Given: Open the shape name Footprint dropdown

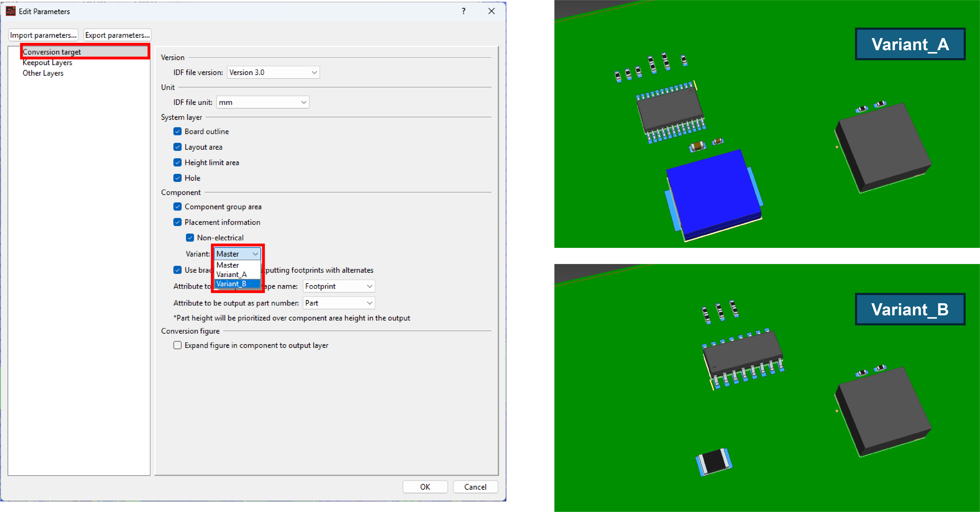Looking at the screenshot, I should [x=339, y=286].
